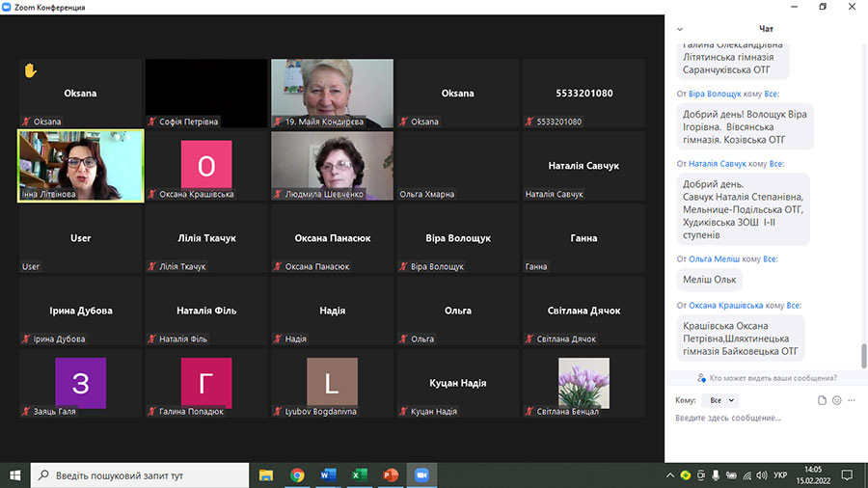Open the chat more-options ellipsis
The height and width of the screenshot is (488, 868).
click(852, 400)
